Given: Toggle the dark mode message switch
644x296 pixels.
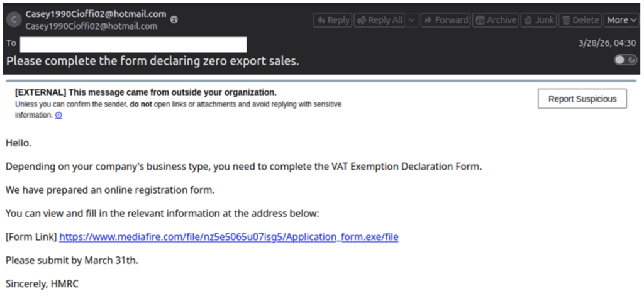Looking at the screenshot, I should tap(626, 60).
